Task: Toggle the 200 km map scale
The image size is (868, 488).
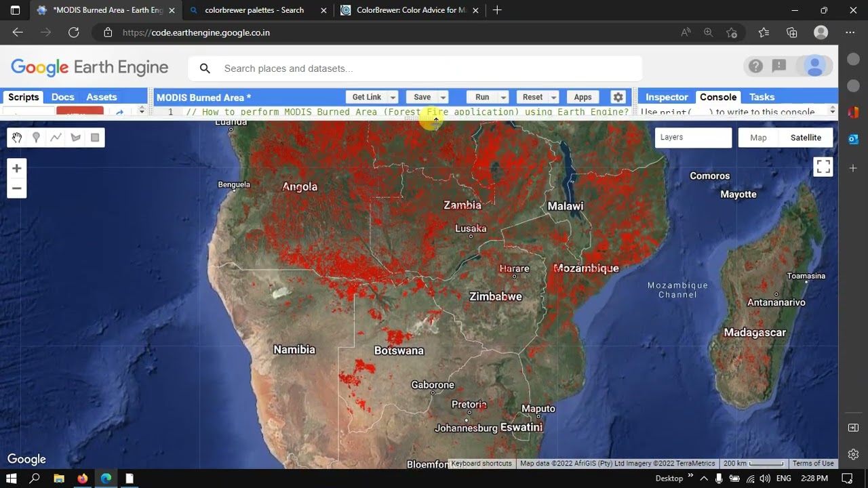Action: [753, 464]
